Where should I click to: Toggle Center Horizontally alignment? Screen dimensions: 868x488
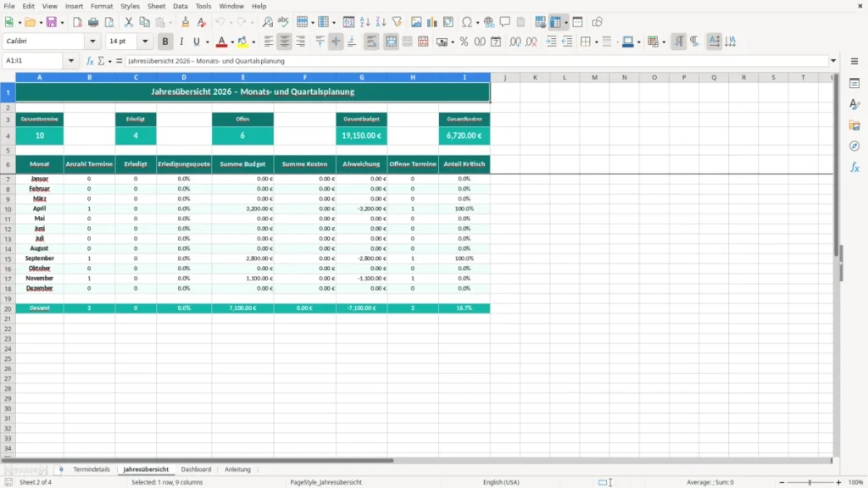pyautogui.click(x=285, y=42)
